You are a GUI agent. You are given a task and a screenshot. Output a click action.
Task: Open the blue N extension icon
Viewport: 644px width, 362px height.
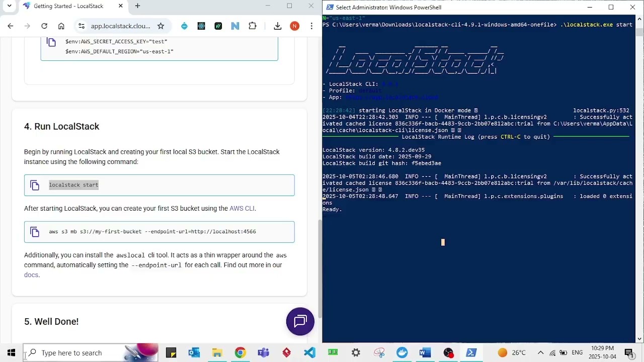click(x=235, y=26)
